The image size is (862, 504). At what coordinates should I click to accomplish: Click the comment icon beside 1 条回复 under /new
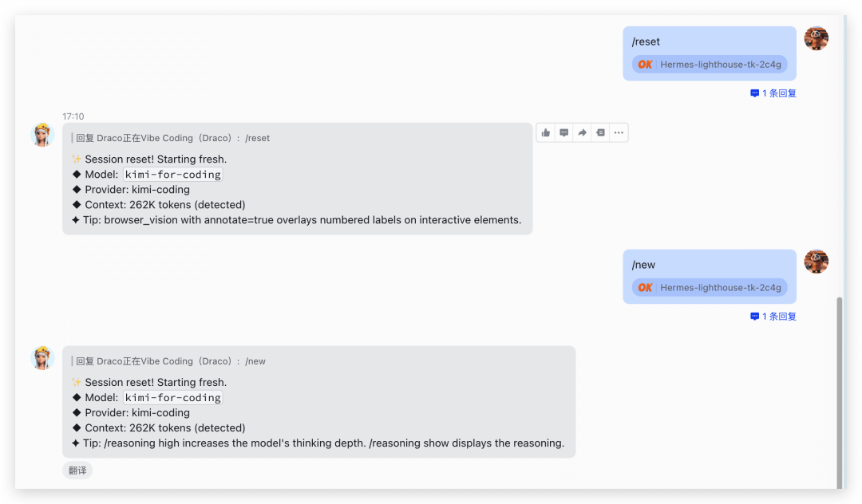coord(755,317)
